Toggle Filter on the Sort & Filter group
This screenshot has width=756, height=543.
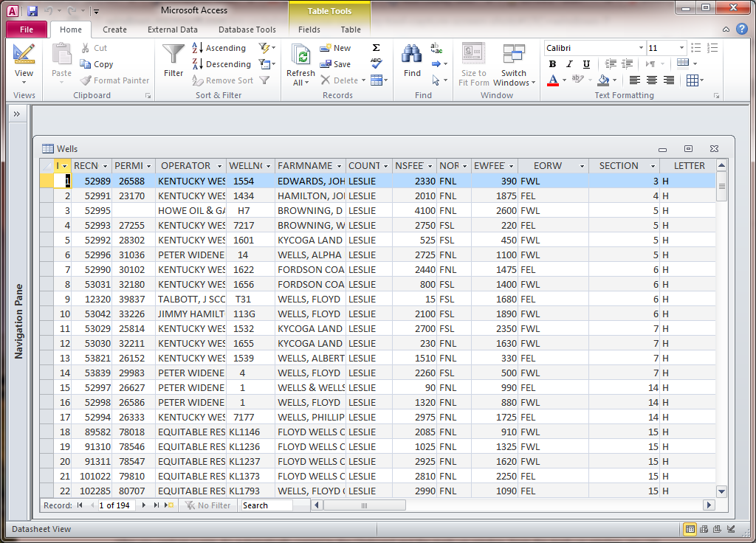264,80
